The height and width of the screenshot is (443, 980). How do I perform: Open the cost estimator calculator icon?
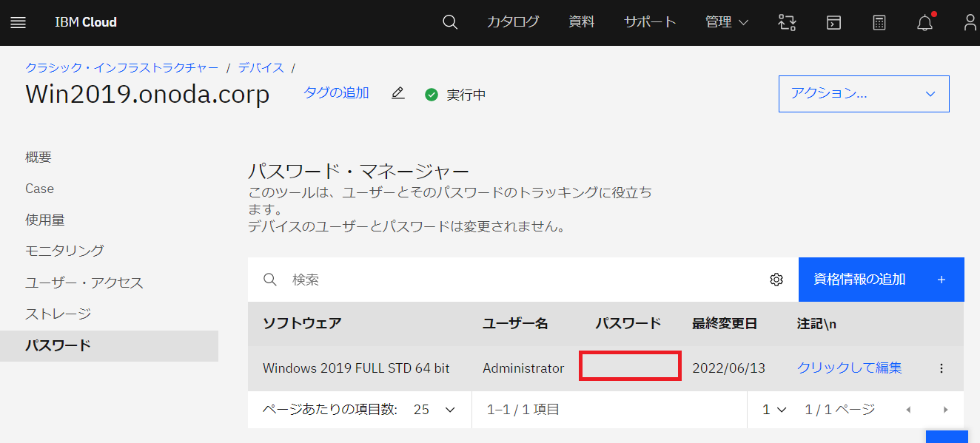tap(879, 22)
